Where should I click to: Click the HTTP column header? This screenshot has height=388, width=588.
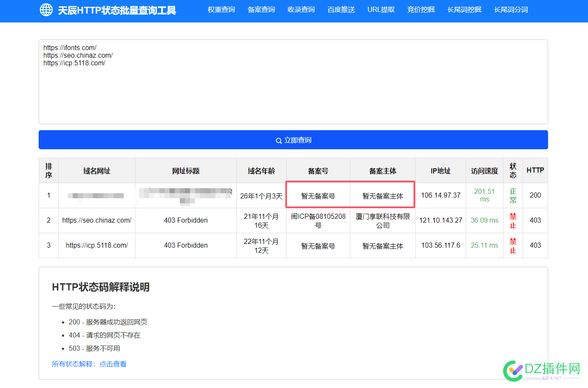pyautogui.click(x=535, y=170)
